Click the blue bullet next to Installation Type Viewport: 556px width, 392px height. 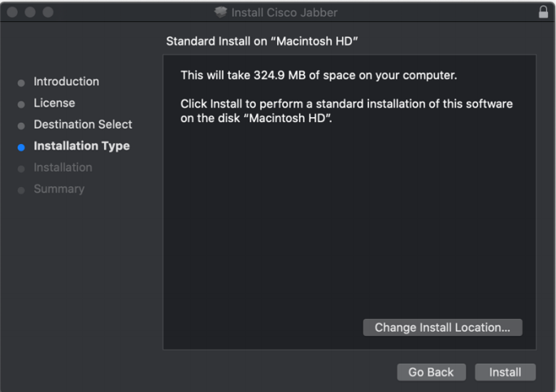point(21,147)
